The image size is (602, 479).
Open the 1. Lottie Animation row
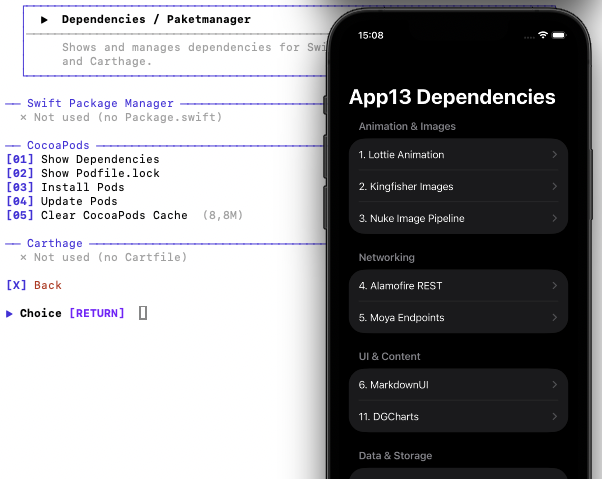tap(458, 155)
